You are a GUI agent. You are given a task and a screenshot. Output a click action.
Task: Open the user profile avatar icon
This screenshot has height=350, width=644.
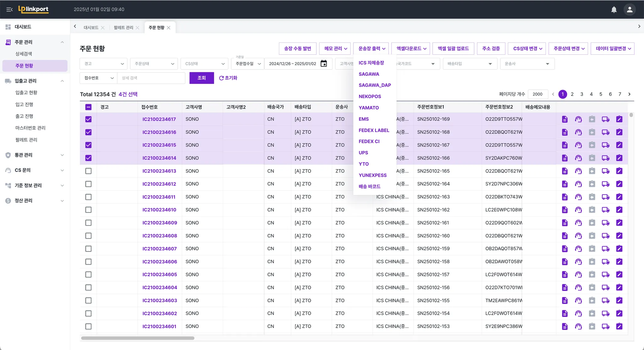pyautogui.click(x=630, y=9)
